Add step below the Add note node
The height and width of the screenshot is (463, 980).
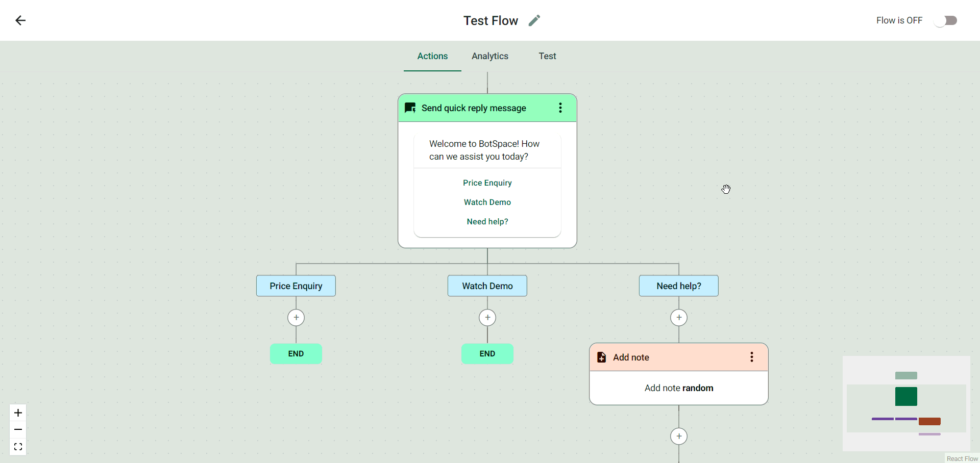[679, 436]
